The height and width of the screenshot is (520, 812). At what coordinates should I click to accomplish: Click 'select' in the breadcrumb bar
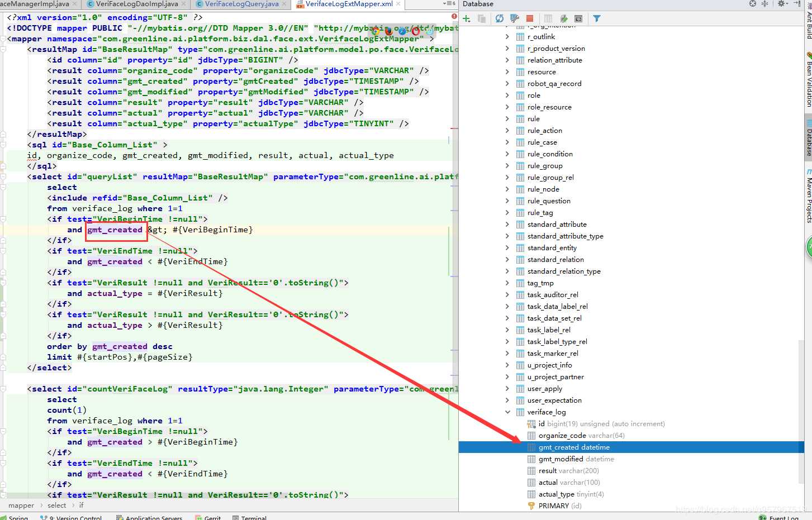pos(57,505)
